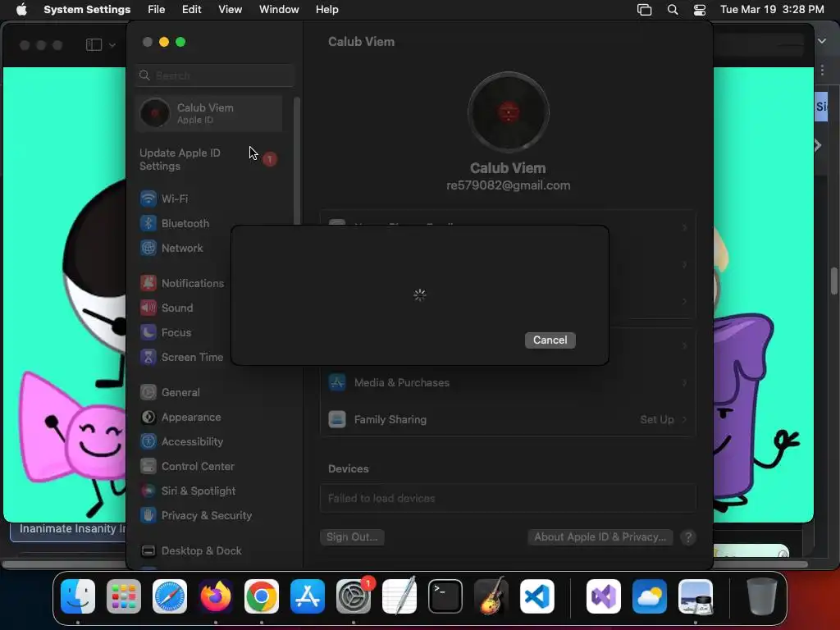Open Weather app from the Dock
Screen dimensions: 840x630
[x=650, y=596]
